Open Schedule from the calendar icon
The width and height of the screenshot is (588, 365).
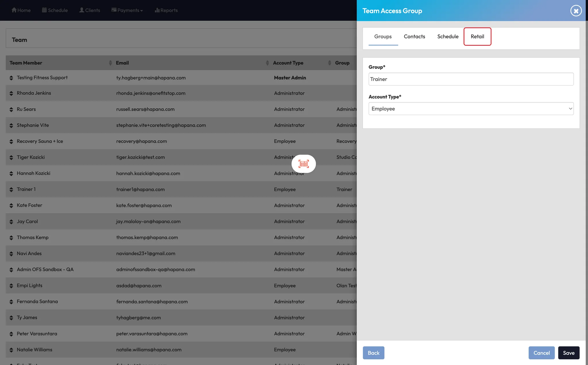tap(45, 10)
